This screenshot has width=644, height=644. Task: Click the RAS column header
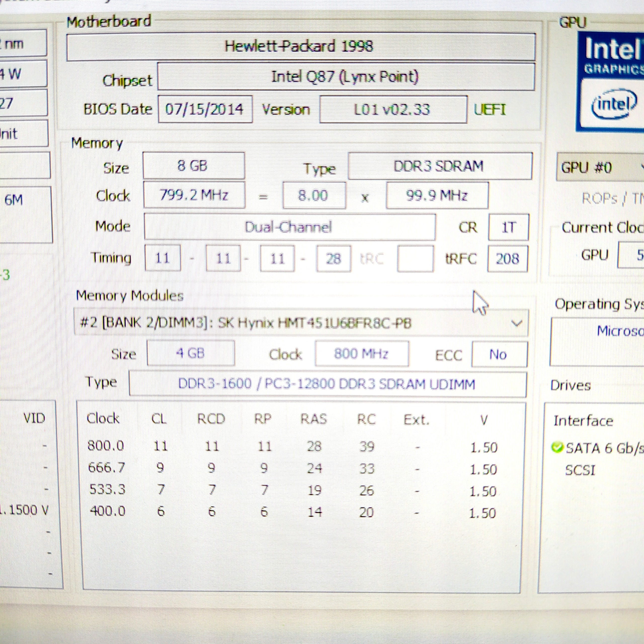point(314,419)
